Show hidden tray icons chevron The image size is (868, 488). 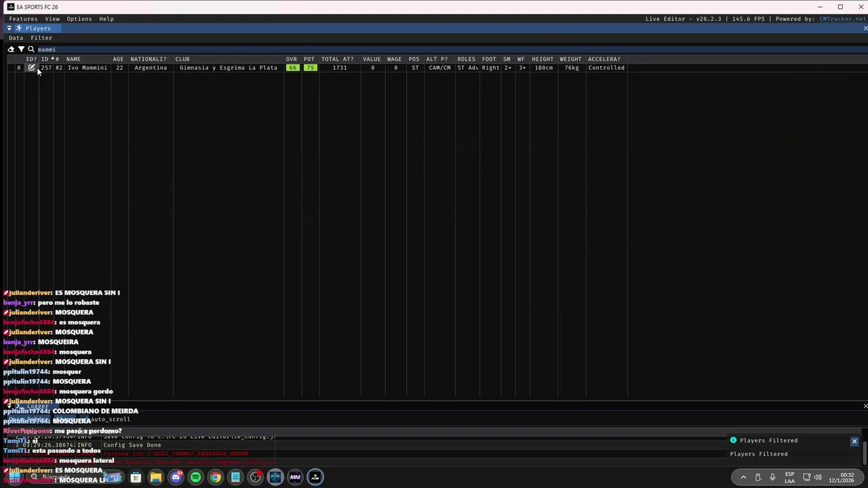point(743,477)
